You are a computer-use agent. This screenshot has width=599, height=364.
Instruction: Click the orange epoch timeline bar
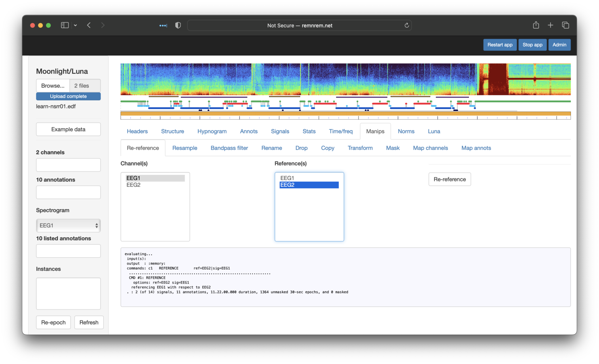[345, 114]
